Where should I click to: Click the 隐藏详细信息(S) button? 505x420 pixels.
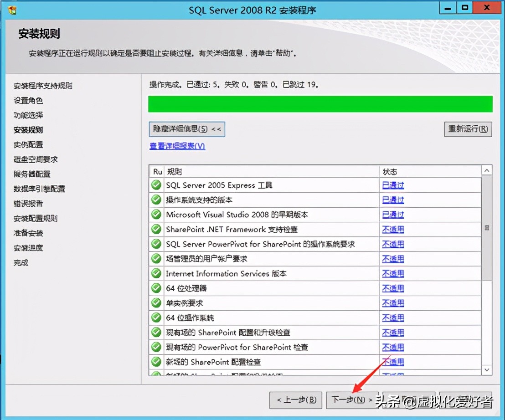(187, 129)
